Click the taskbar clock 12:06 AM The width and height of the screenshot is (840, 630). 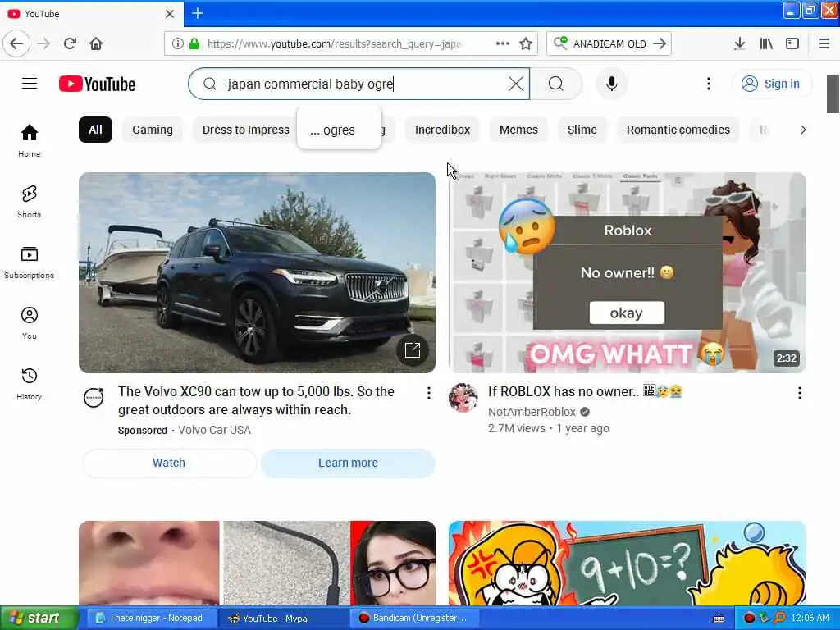click(x=810, y=619)
